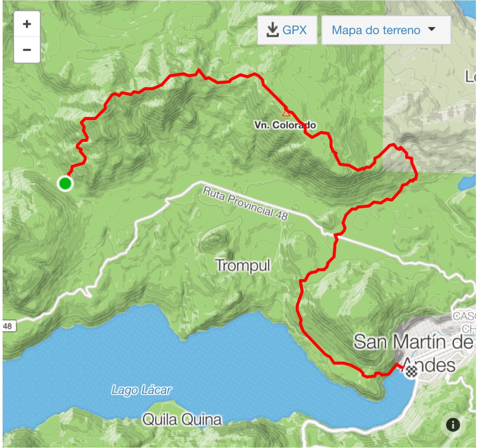Zoom in with the plus button
The image size is (477, 448).
[27, 24]
